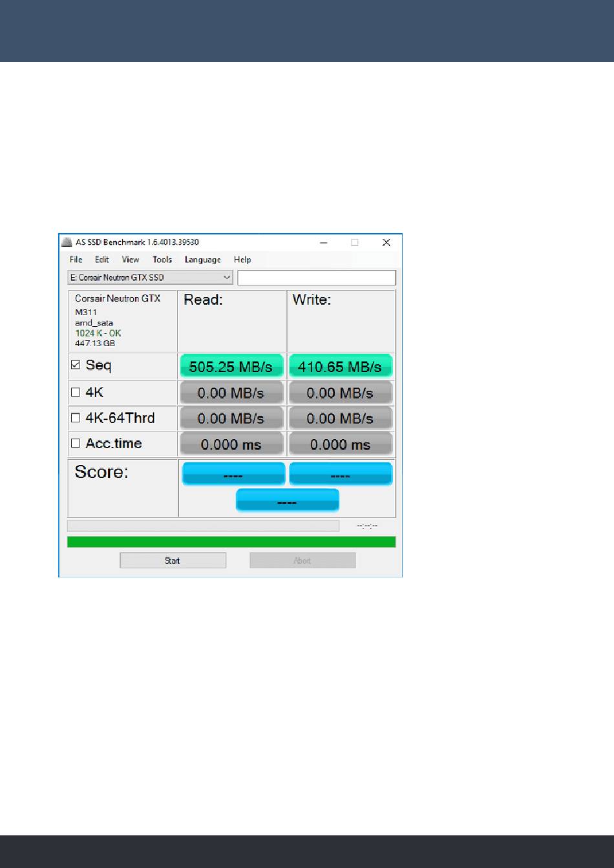Open the Tools menu
Image resolution: width=614 pixels, height=868 pixels.
click(x=162, y=260)
